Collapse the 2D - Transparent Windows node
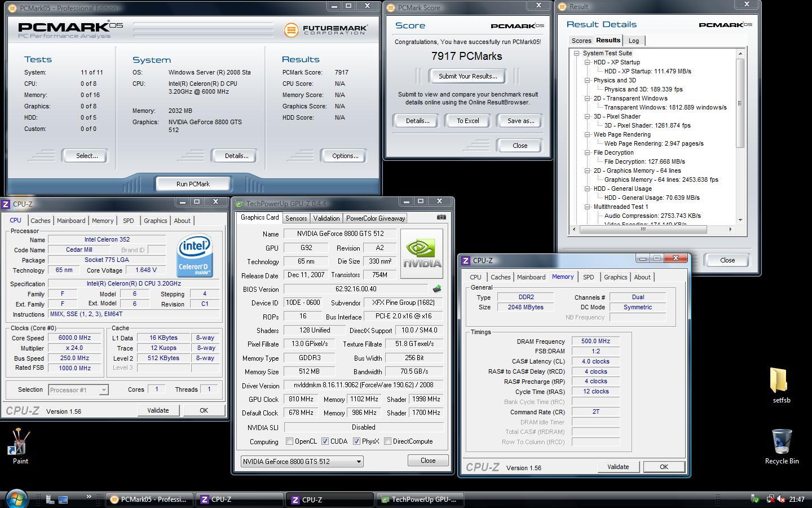This screenshot has width=812, height=508. [587, 98]
